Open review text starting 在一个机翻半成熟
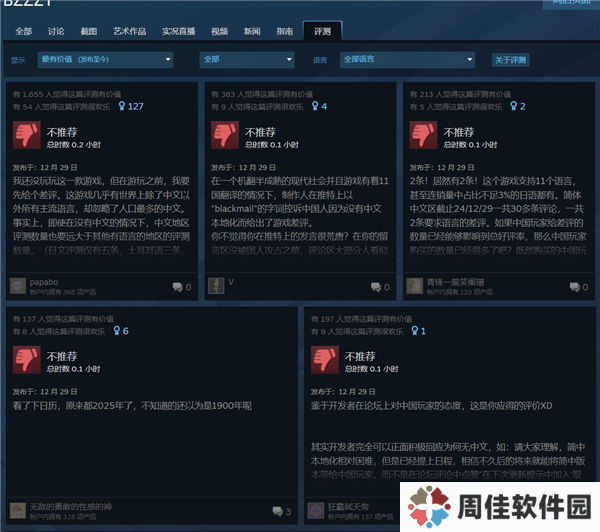Viewport: 600px width, 532px height. [x=300, y=215]
